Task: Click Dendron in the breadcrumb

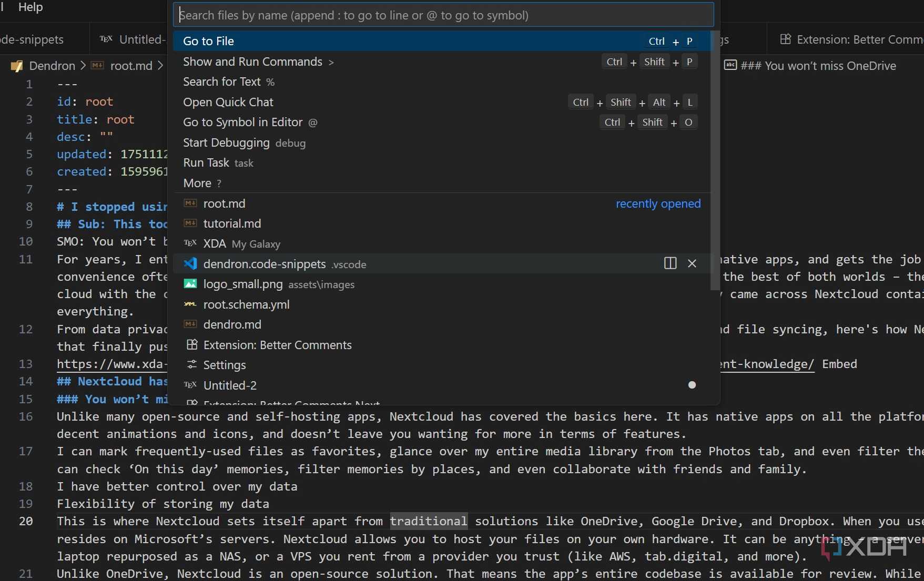Action: [x=52, y=66]
